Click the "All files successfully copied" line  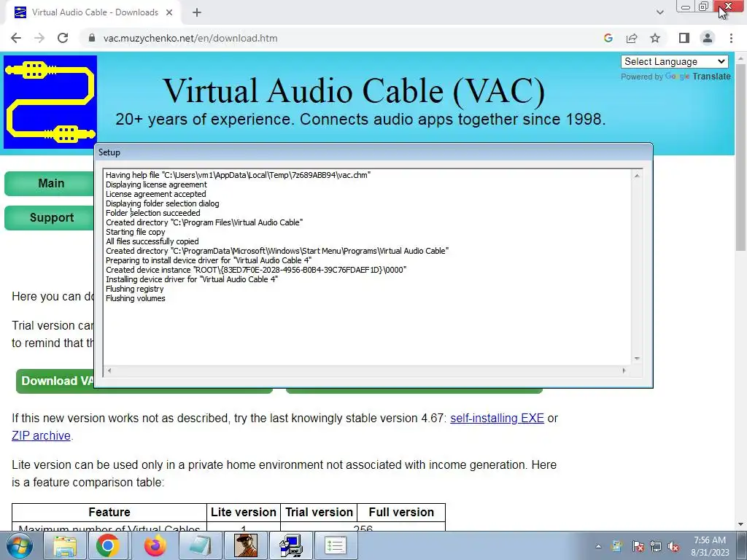pyautogui.click(x=152, y=241)
